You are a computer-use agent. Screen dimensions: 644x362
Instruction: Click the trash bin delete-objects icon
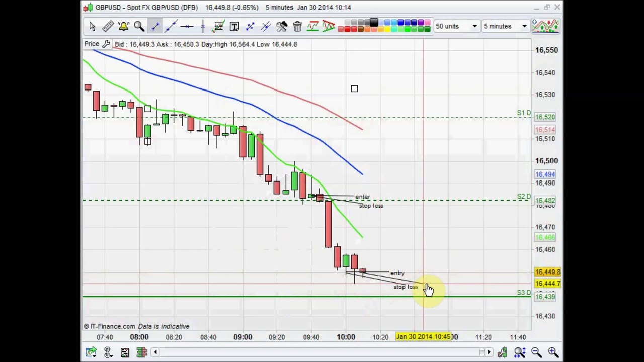297,26
